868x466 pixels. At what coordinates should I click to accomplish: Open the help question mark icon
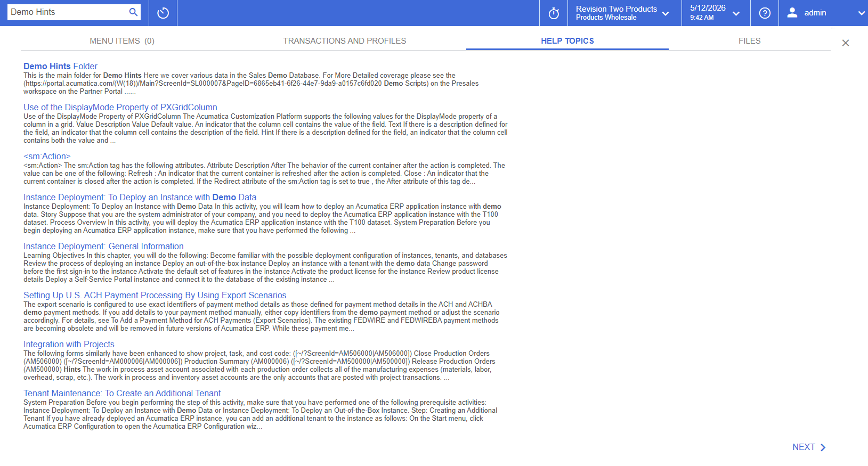[765, 13]
